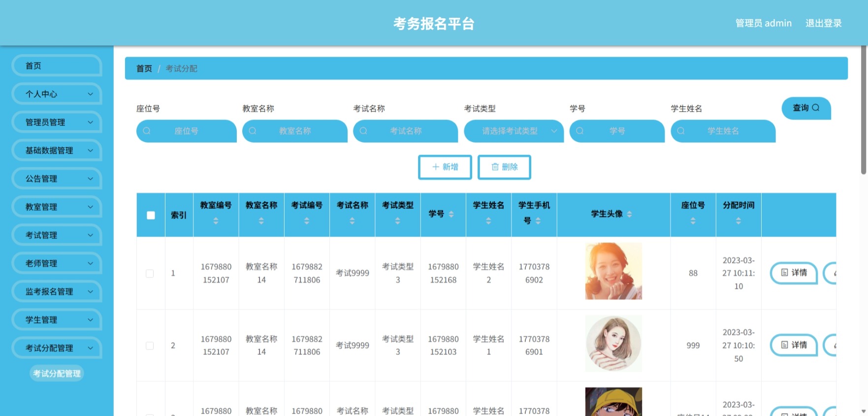Sort table by 分配时间 column arrows

point(739,221)
